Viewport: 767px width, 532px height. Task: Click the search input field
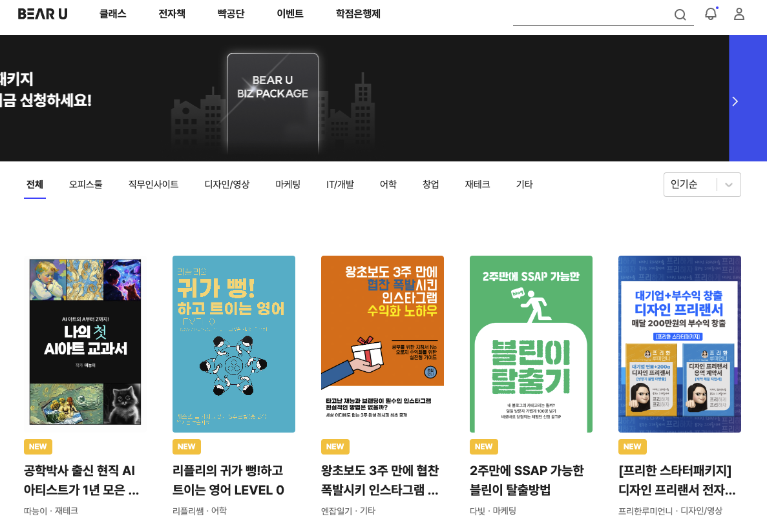[x=594, y=14]
